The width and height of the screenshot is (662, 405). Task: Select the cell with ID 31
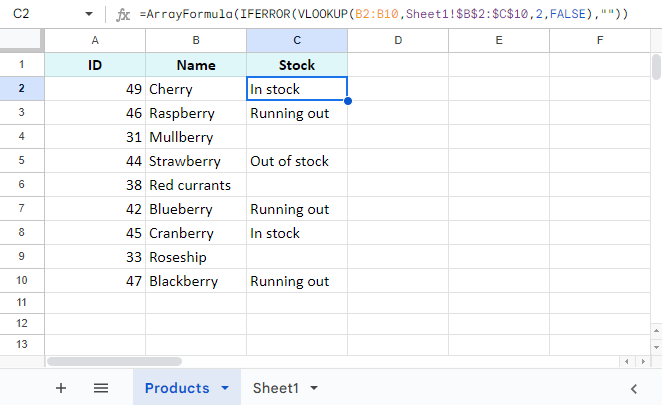click(x=95, y=137)
